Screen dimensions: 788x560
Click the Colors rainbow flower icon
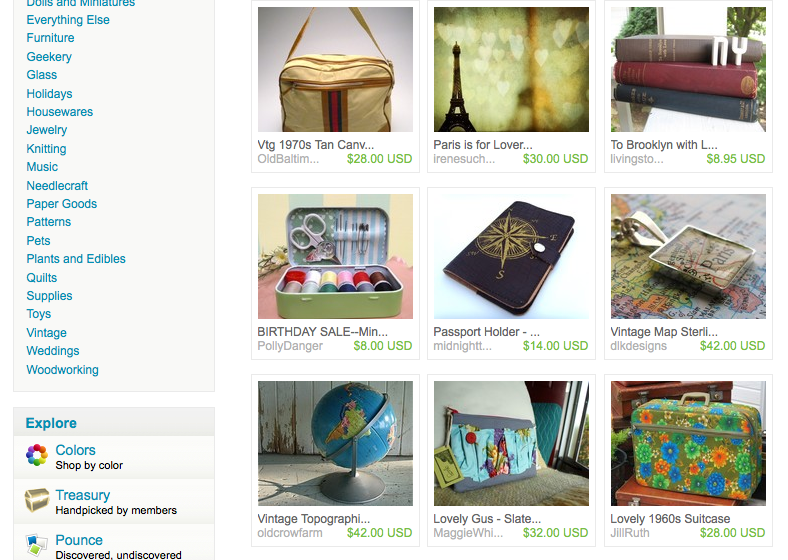tap(37, 455)
